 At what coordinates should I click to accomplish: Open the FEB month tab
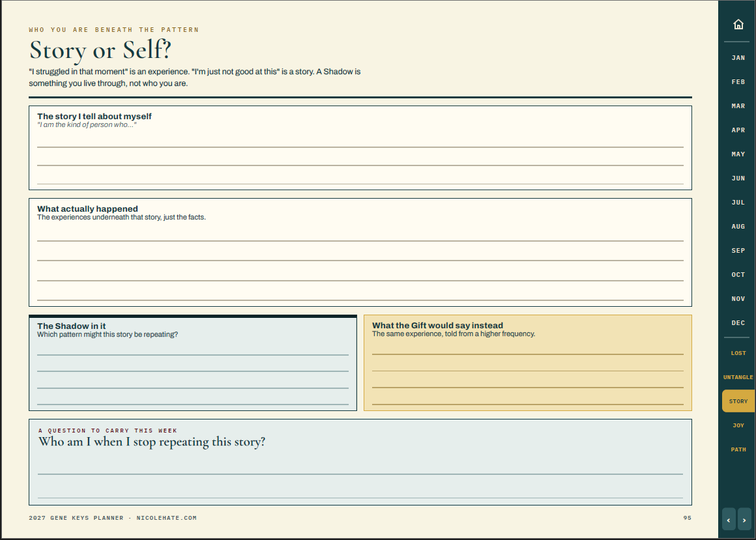coord(738,82)
